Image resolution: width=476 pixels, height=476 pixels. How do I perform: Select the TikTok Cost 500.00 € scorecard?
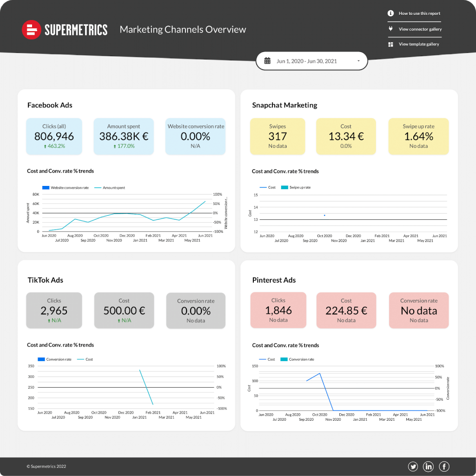(124, 310)
